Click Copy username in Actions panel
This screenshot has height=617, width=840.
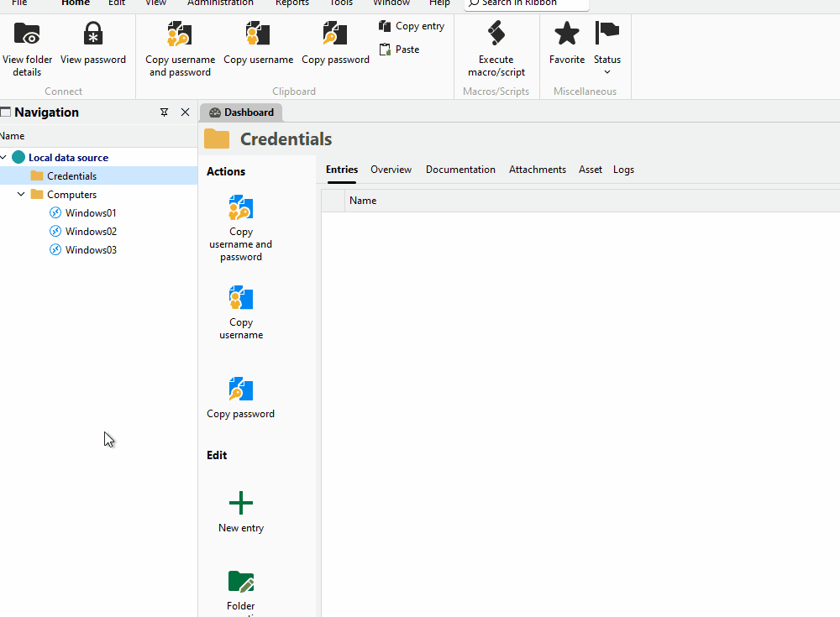(x=241, y=311)
